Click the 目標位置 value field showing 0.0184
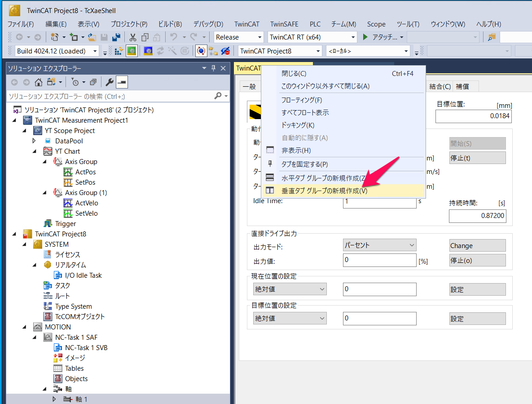Screen dimensions: 532x404 [x=473, y=116]
